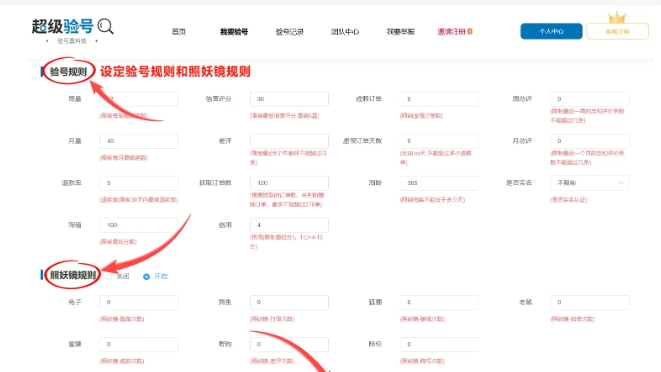Focus the 老鼠 input field
This screenshot has width=661, height=372.
click(x=590, y=302)
